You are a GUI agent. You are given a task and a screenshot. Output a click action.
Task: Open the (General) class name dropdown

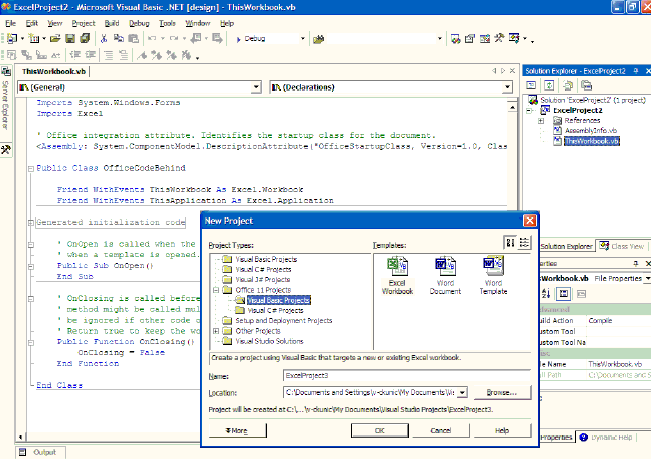point(256,87)
